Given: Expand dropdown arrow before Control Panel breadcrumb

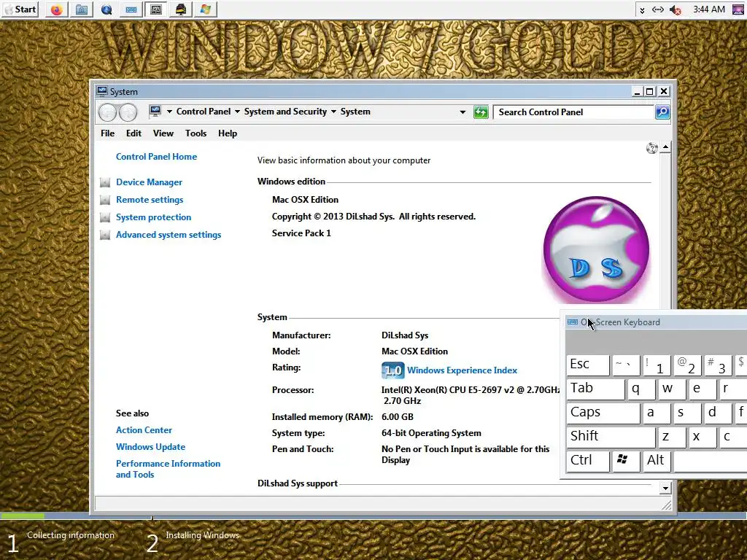Looking at the screenshot, I should click(x=169, y=112).
